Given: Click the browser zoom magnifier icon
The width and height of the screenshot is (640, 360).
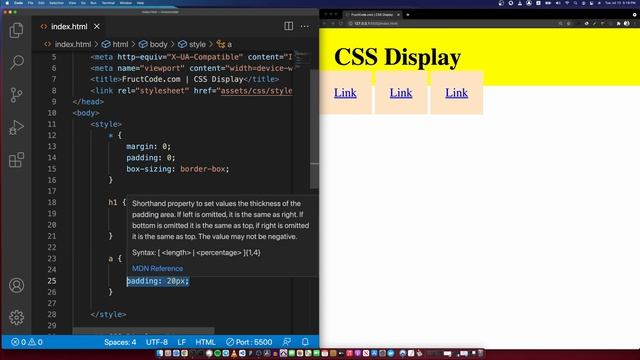Looking at the screenshot, I should [561, 24].
